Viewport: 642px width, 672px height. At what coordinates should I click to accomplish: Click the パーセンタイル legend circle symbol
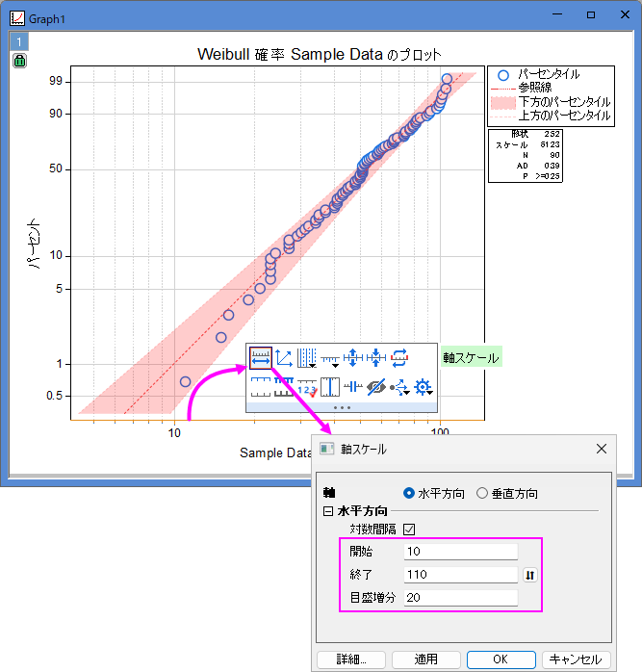click(503, 75)
